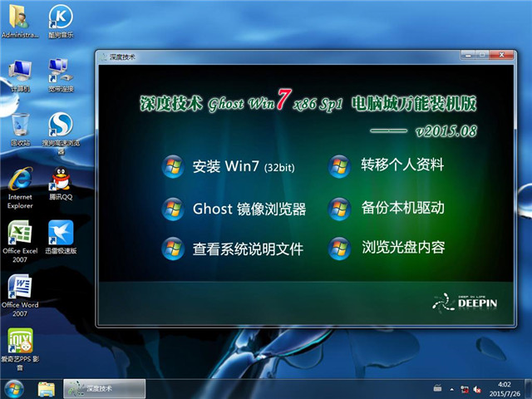Choose 转移个人资料 option

(386, 165)
